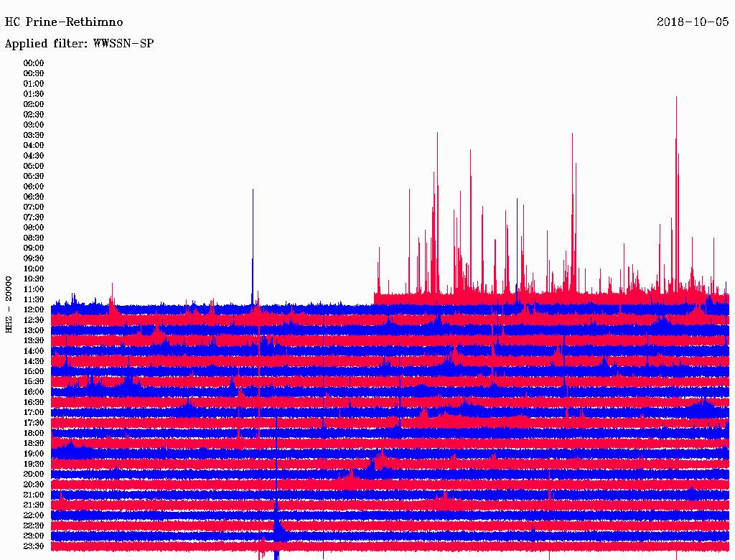This screenshot has height=560, width=735.
Task: Click the HC Prine-Rethimno station title
Action: click(64, 22)
